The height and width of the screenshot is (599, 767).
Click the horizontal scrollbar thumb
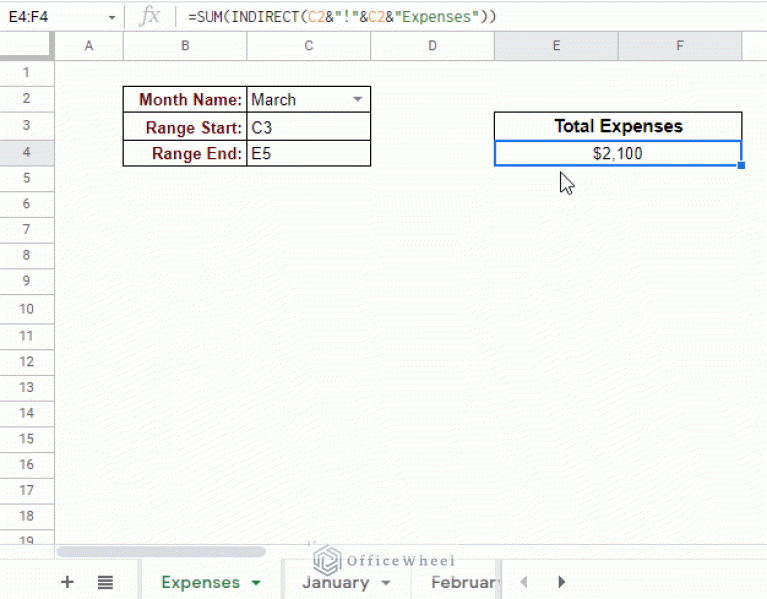click(x=160, y=551)
